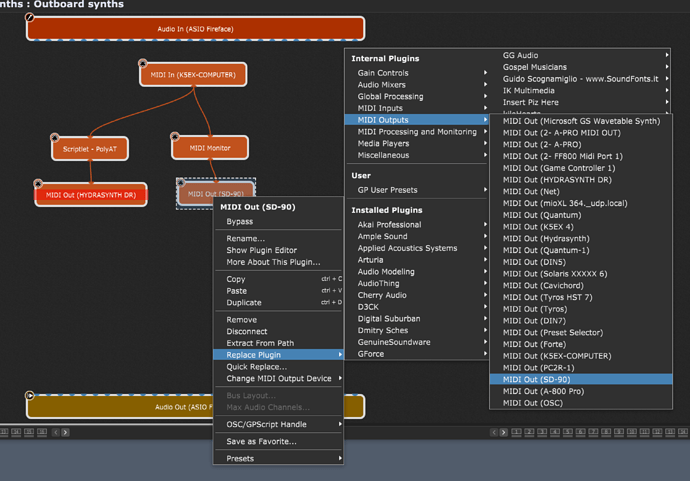Select the MIDI Out (HYDRASYNTH DR) block

(91, 195)
